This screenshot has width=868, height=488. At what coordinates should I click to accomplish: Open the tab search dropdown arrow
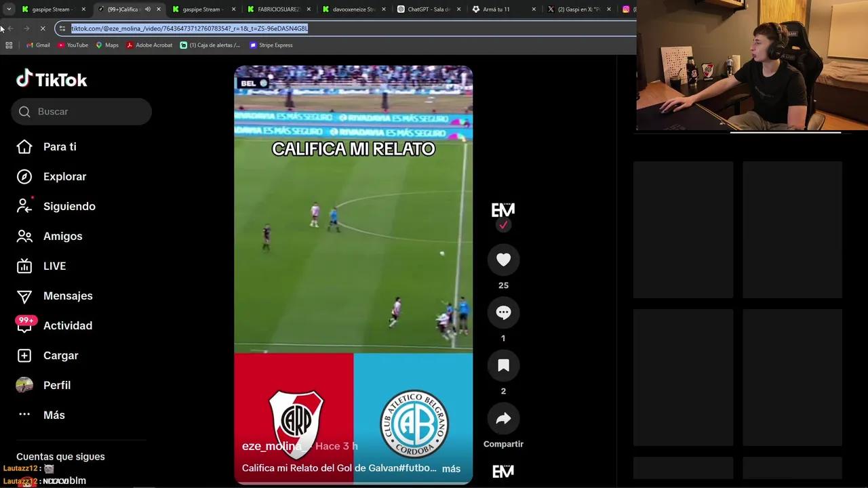point(8,9)
